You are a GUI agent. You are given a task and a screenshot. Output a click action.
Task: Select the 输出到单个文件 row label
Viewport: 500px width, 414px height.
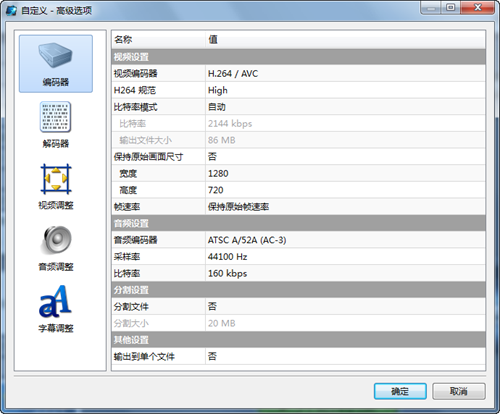click(x=144, y=357)
